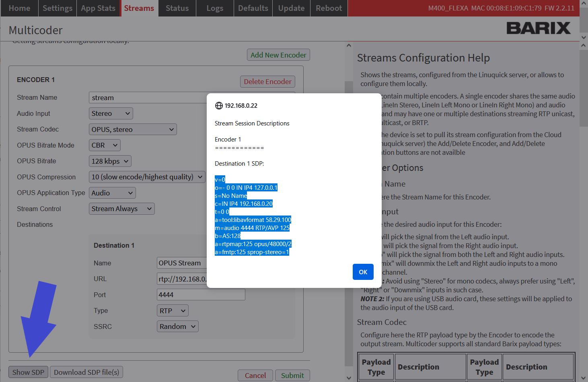Open the destination Type RTP dropdown

pos(172,311)
